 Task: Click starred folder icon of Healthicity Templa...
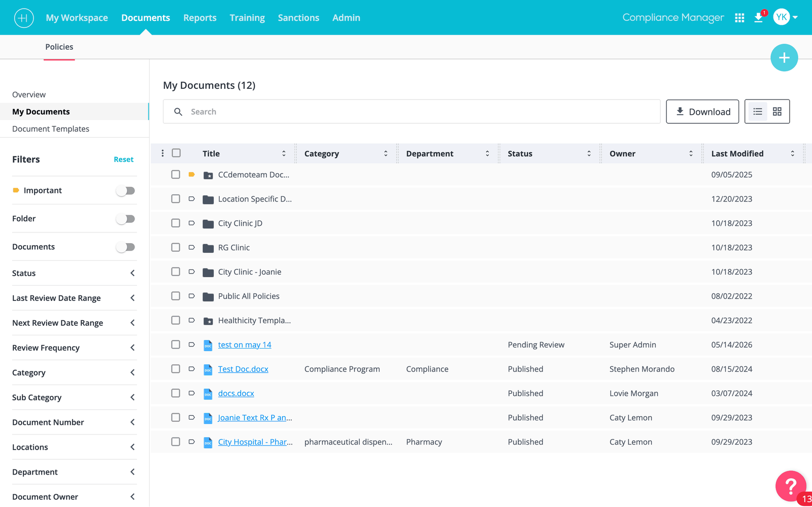(x=208, y=321)
